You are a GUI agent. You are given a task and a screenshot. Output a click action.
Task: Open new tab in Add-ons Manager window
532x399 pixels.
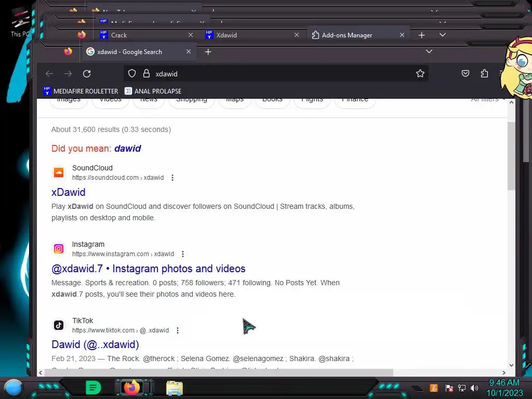click(x=421, y=35)
